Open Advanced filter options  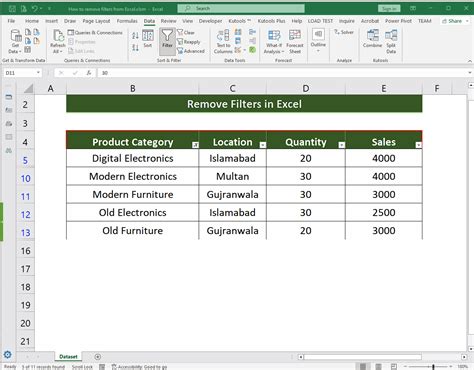[x=191, y=51]
